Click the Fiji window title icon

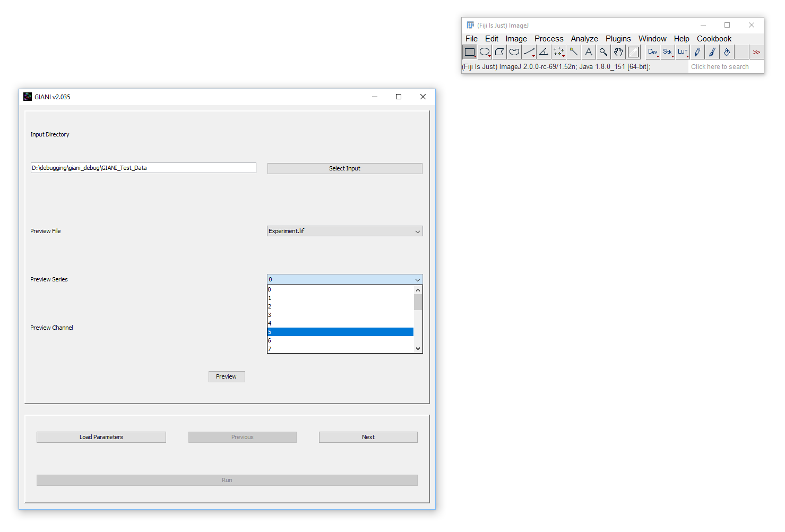470,25
